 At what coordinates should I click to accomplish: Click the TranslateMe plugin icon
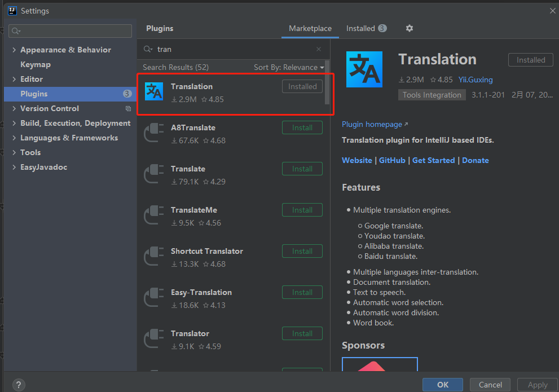click(x=154, y=215)
